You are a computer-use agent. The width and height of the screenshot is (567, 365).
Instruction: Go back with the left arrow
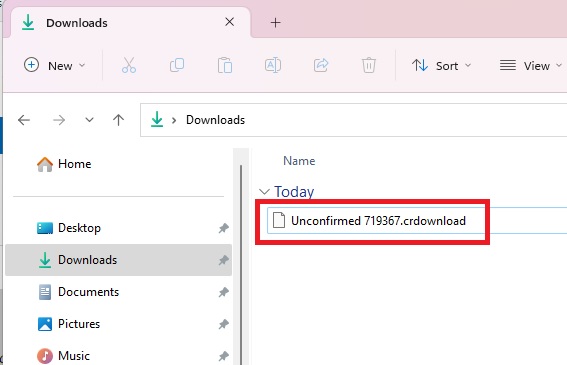24,120
